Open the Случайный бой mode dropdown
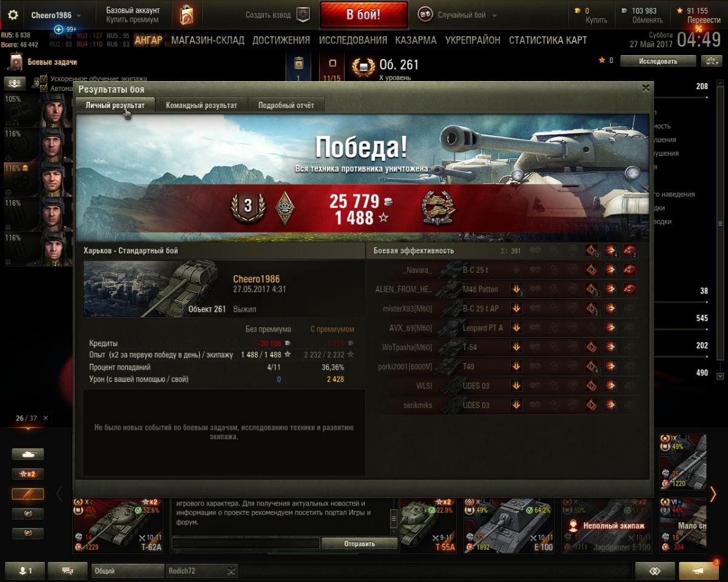This screenshot has height=582, width=728. [458, 15]
